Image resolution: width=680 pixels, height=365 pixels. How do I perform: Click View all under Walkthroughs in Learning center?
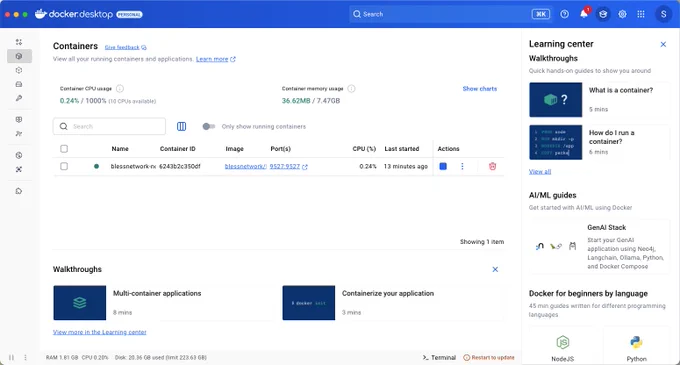pyautogui.click(x=540, y=172)
